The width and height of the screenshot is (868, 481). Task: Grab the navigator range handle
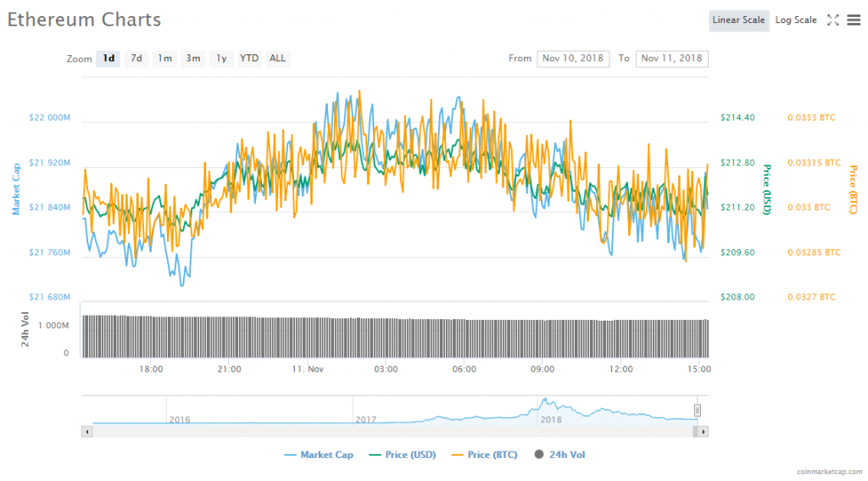697,410
